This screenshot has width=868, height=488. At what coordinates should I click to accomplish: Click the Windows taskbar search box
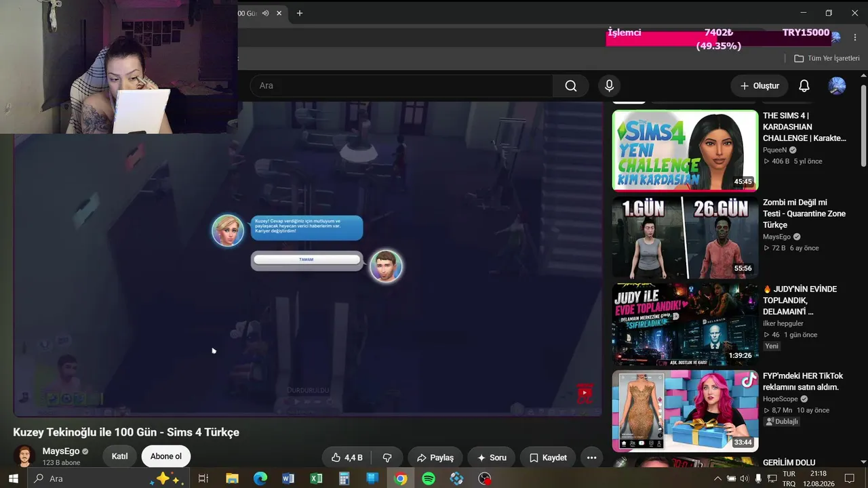pos(108,479)
